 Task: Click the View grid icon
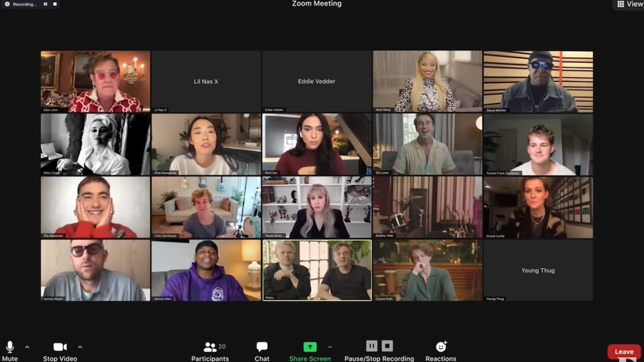point(621,4)
